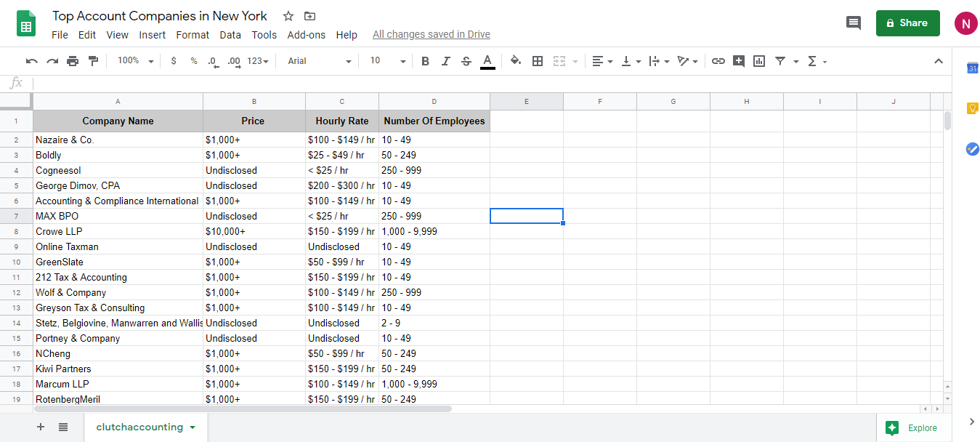Create a filter with the funnel icon
Viewport: 980px width, 442px height.
[x=779, y=61]
